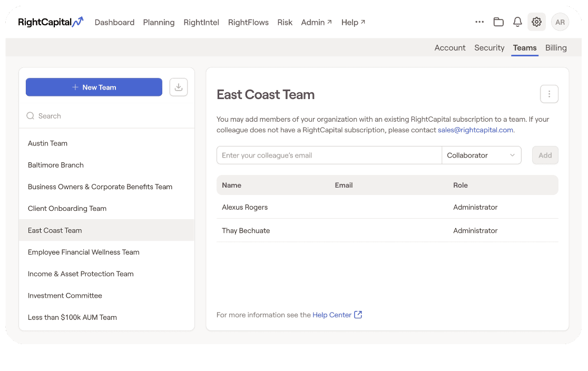The width and height of the screenshot is (588, 371).
Task: Click Thay Bechuate member name
Action: (x=246, y=231)
